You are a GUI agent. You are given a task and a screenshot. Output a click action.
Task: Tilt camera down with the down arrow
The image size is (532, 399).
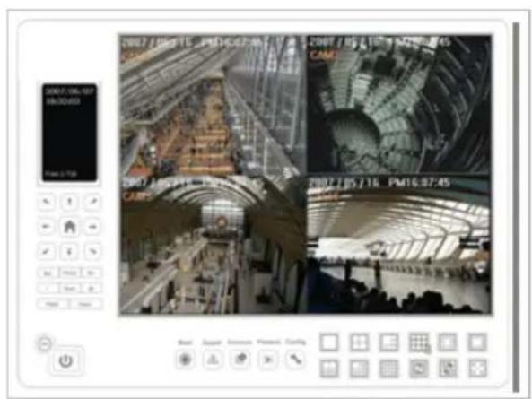[x=70, y=252]
